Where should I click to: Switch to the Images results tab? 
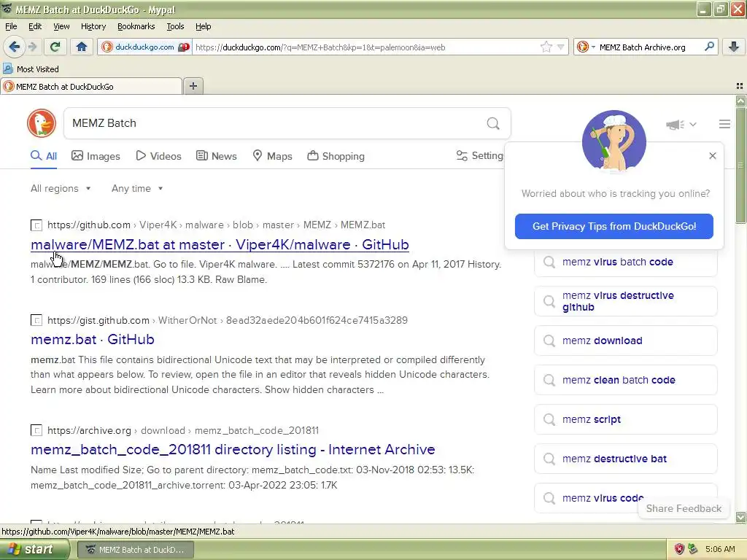point(96,156)
